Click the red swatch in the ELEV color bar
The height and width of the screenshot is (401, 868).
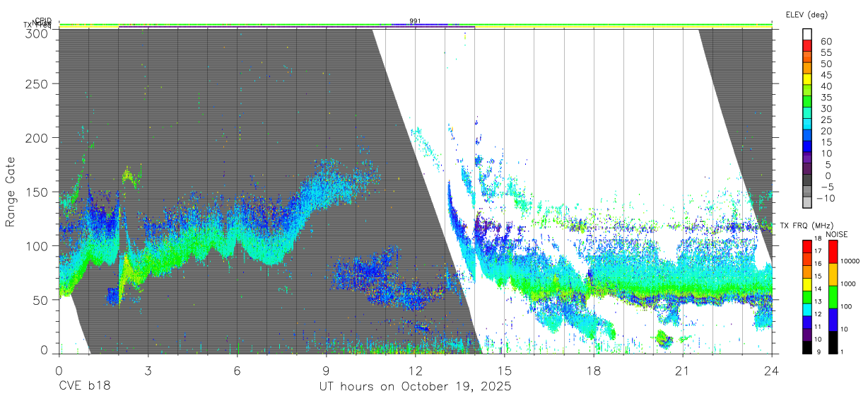(807, 45)
